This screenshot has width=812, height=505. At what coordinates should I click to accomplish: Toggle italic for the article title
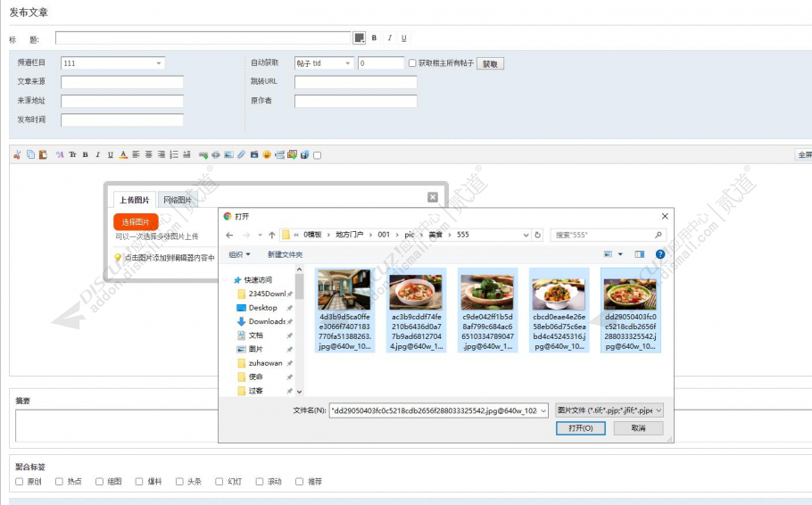[x=389, y=37]
